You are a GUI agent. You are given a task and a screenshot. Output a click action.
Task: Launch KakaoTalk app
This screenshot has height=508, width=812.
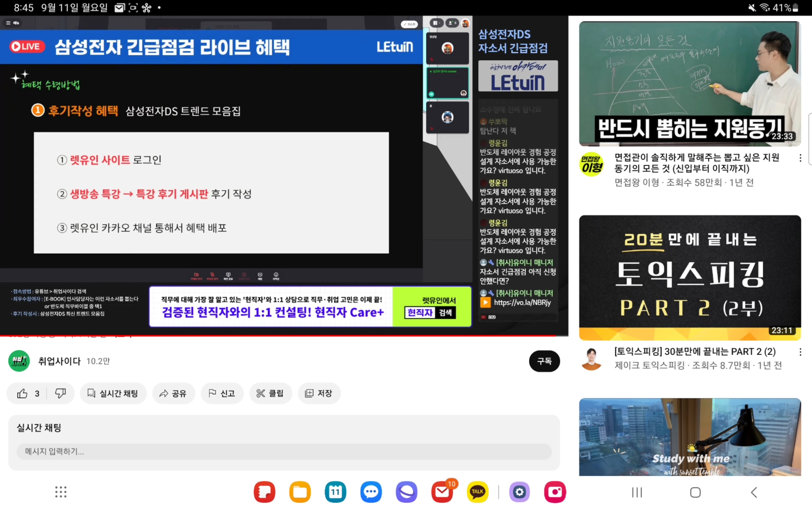477,492
